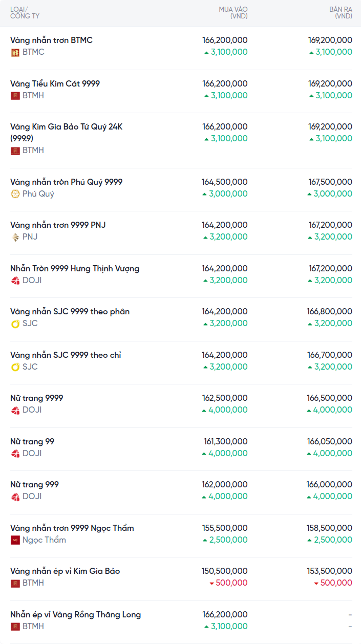Open Vàng nhẫn trơn BTMC entry
361x644 pixels.
[x=51, y=40]
